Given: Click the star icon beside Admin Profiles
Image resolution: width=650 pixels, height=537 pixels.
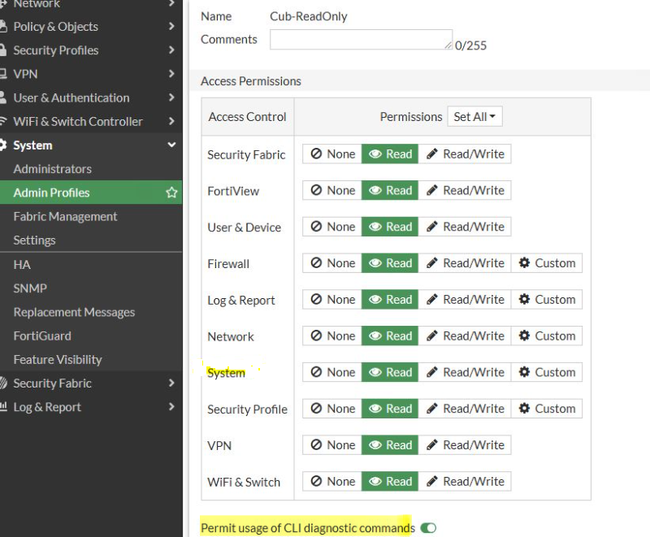Looking at the screenshot, I should pyautogui.click(x=172, y=193).
